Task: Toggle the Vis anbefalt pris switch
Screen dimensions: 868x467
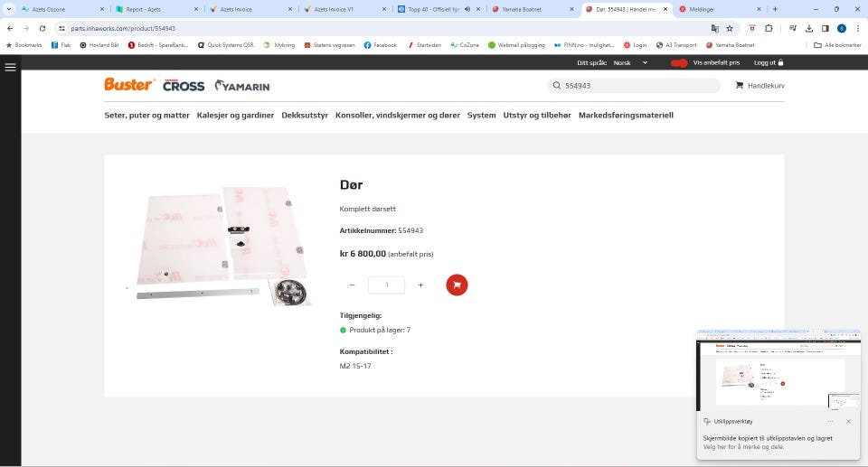Action: click(x=679, y=62)
